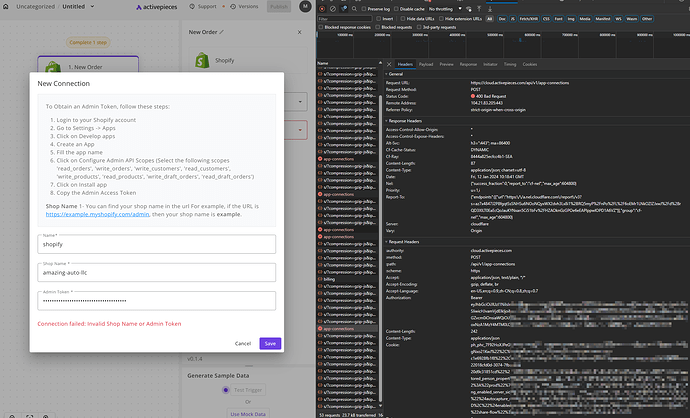The width and height of the screenshot is (690, 418).
Task: Click the export HAR download arrow icon
Action: (490, 9)
